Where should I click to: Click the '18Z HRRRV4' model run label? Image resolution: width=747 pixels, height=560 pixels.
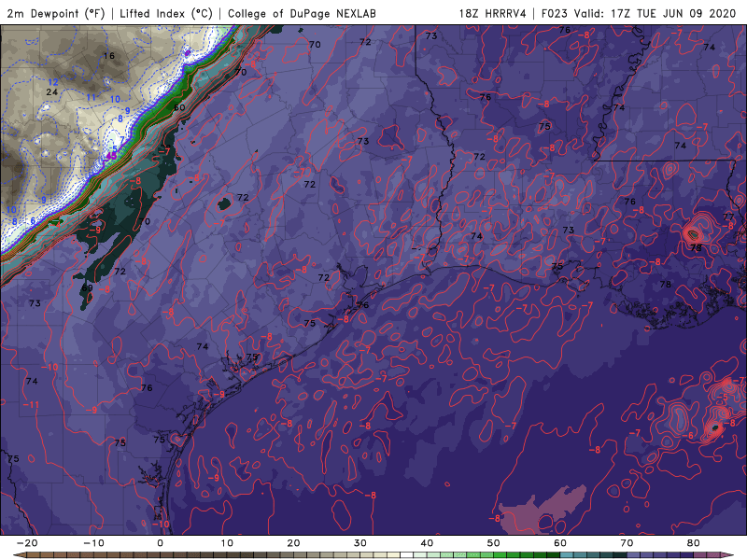(x=493, y=13)
